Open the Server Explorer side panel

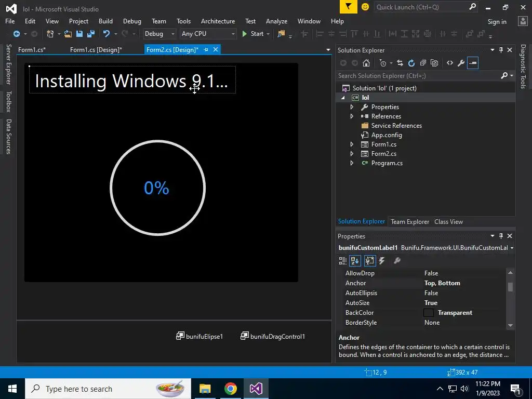pos(9,64)
